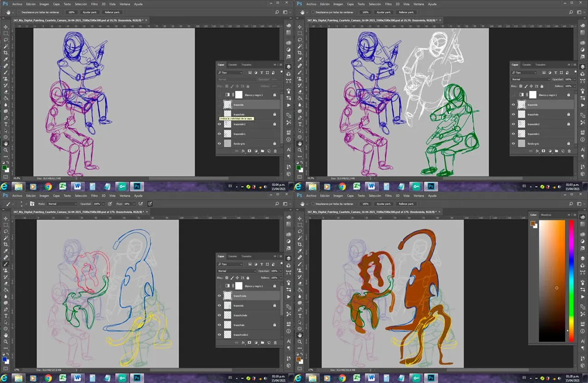
Task: Check 'Desplazarse por todas las ventanas' in bottom-right window
Action: click(x=312, y=203)
